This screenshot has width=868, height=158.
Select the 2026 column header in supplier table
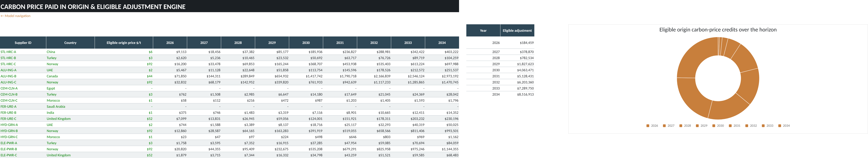pyautogui.click(x=170, y=43)
